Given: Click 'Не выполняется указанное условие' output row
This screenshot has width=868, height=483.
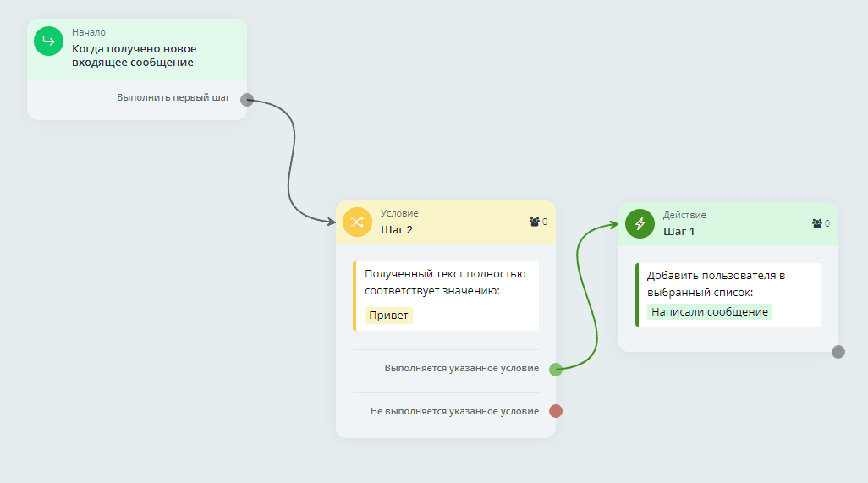Looking at the screenshot, I should pos(454,412).
